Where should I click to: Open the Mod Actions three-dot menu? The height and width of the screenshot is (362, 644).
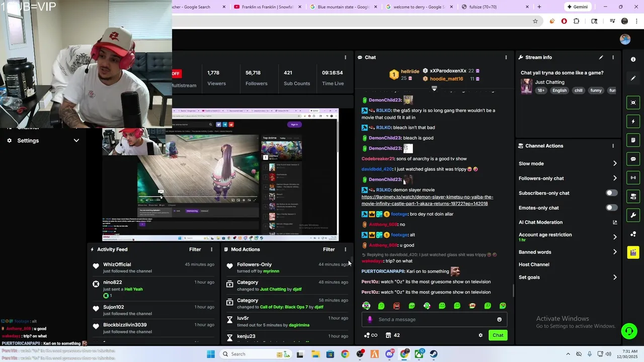point(345,249)
